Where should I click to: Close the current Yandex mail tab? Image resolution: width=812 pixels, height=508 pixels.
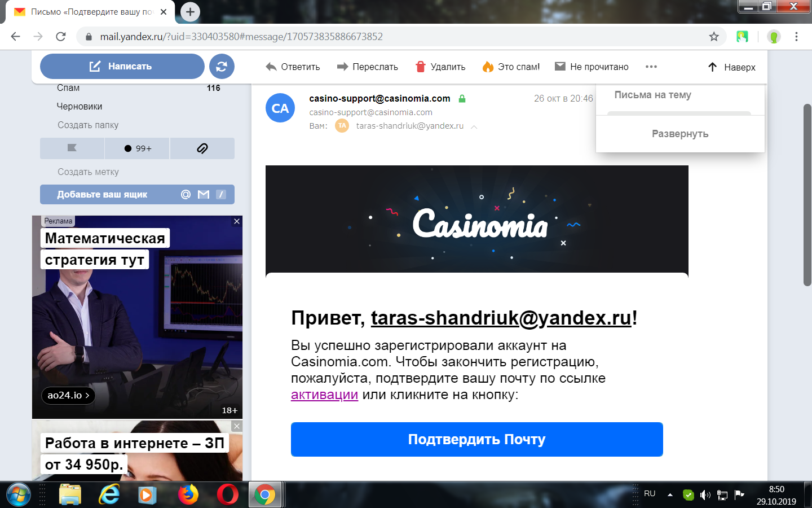164,12
